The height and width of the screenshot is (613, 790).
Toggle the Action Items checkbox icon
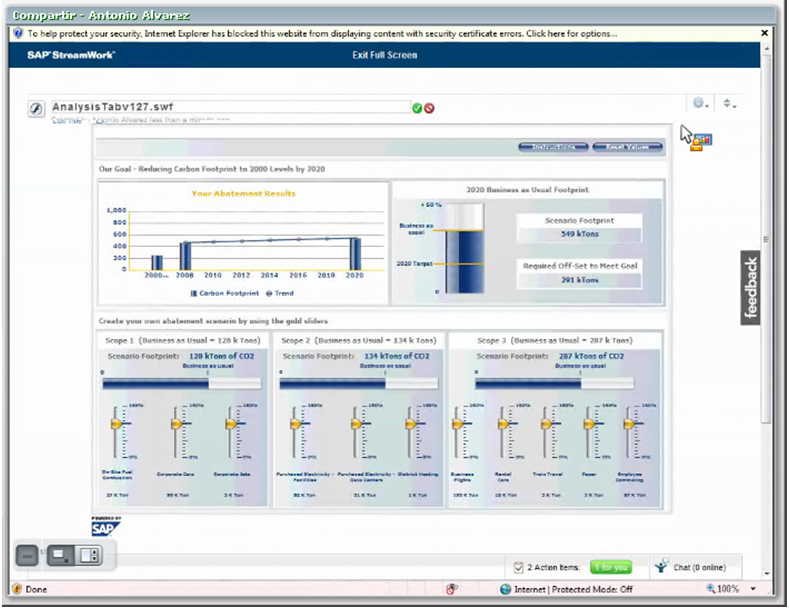tap(518, 567)
